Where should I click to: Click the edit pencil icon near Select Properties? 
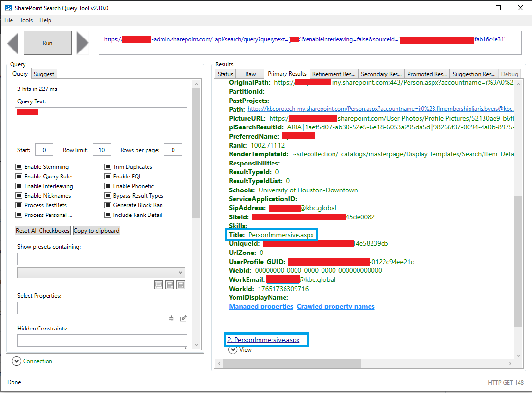(x=183, y=318)
